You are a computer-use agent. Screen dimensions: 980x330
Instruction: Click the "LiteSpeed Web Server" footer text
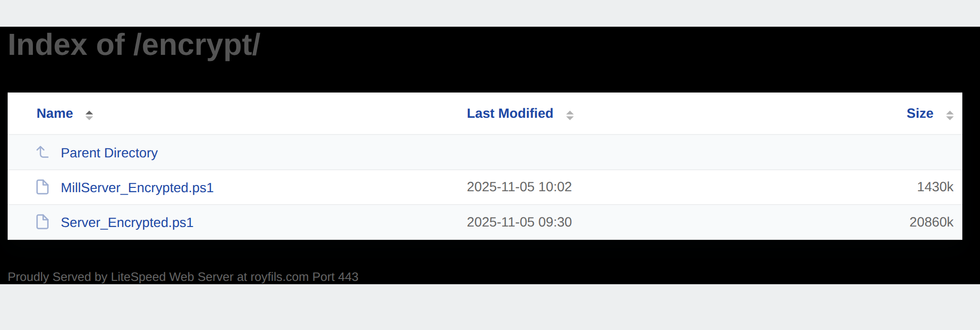click(172, 277)
